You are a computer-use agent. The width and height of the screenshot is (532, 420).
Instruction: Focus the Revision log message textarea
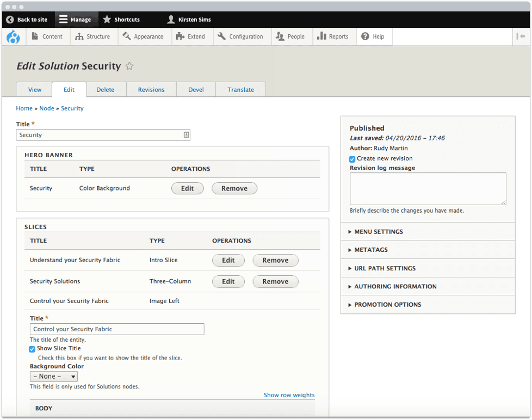428,189
